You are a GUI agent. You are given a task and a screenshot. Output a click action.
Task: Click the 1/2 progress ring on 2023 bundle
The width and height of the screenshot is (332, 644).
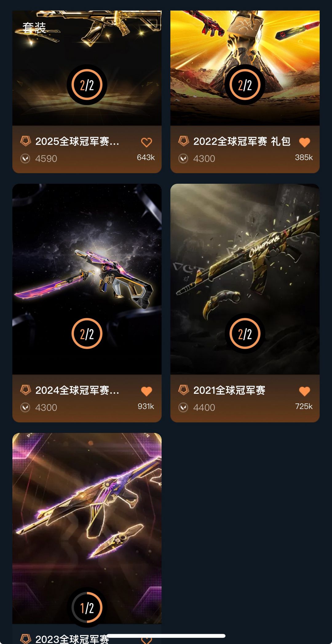click(x=87, y=607)
